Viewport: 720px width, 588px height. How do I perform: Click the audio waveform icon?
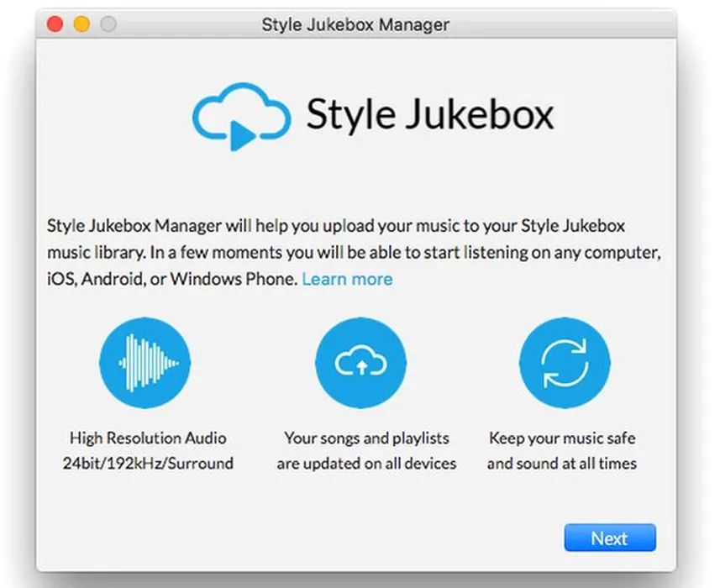coord(148,362)
